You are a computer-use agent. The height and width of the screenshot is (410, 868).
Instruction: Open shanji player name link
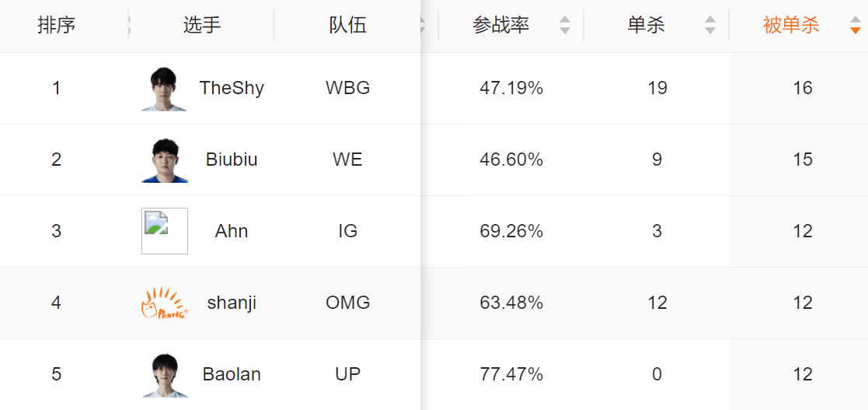(232, 303)
